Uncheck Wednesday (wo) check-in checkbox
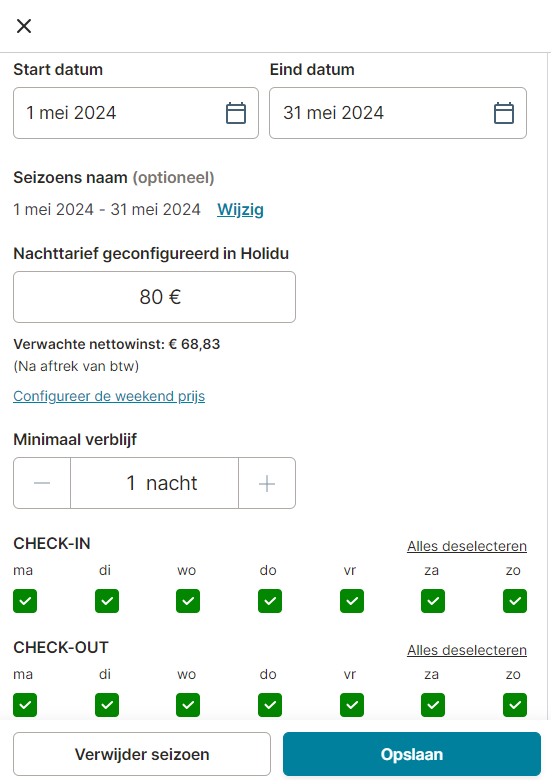 188,601
